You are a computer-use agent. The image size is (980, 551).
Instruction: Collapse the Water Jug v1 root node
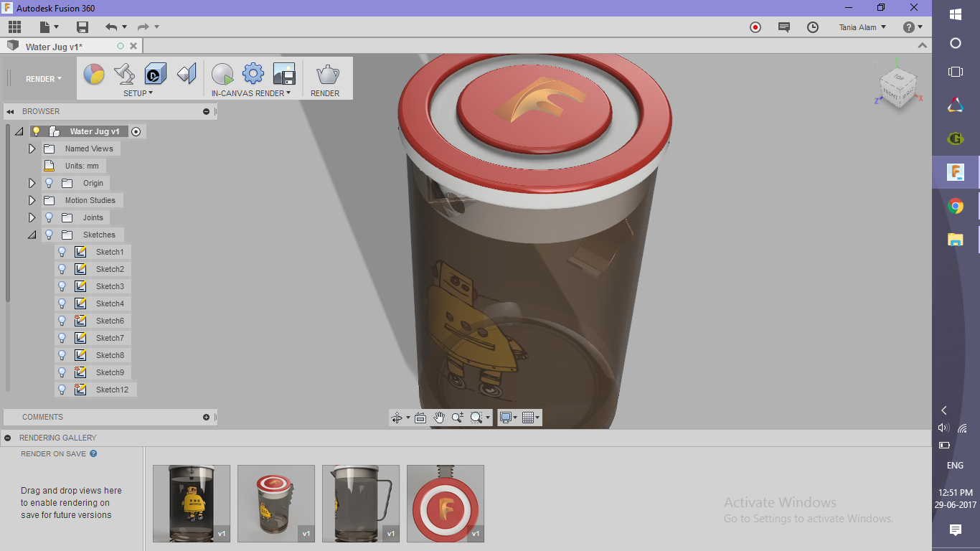pos(19,131)
